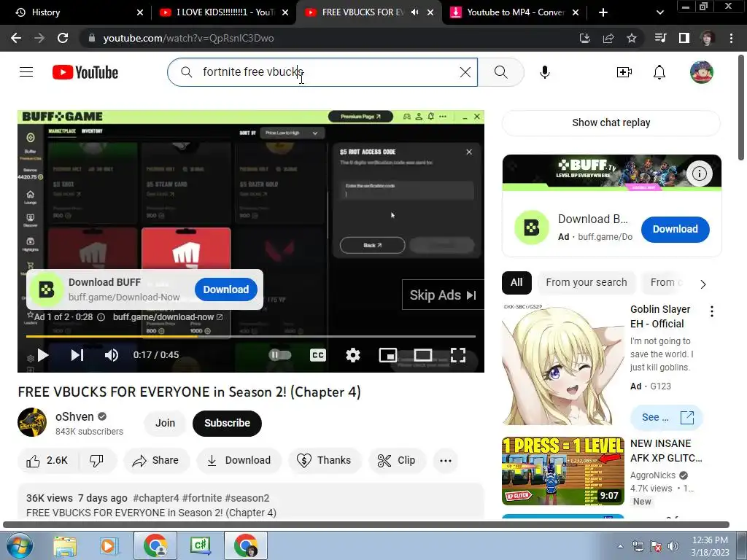The width and height of the screenshot is (747, 560).
Task: Start voice search with microphone icon
Action: (544, 72)
